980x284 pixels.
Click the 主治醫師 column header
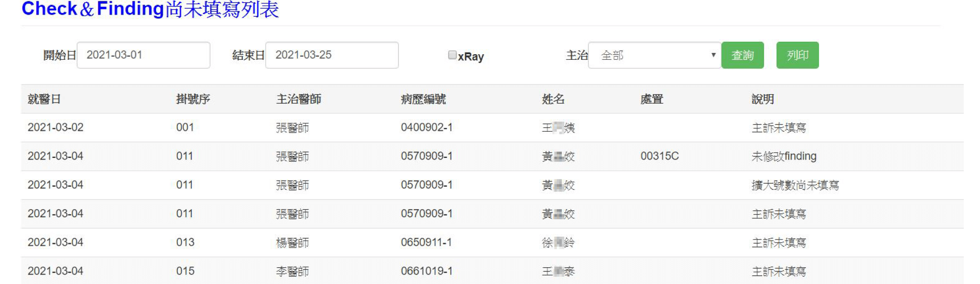(299, 99)
